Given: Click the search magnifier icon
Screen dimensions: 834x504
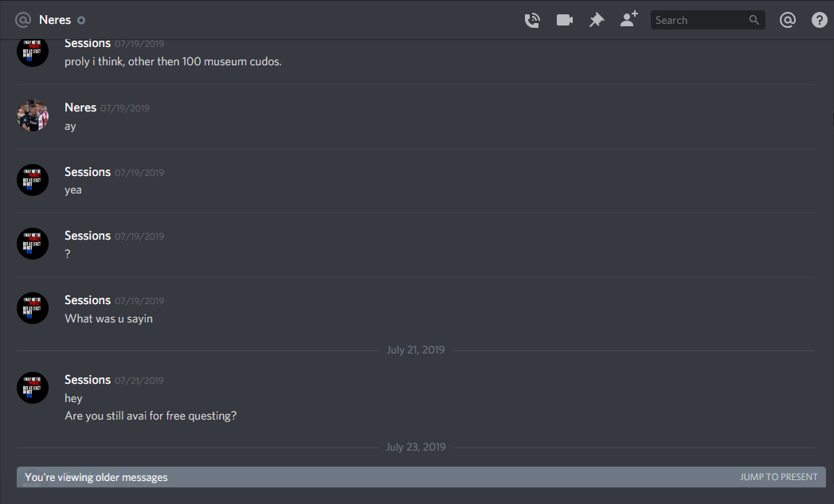Looking at the screenshot, I should [x=754, y=20].
